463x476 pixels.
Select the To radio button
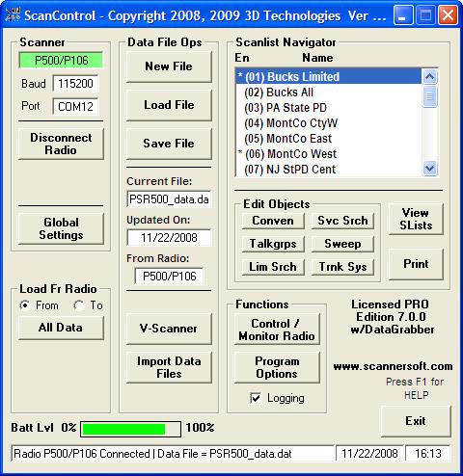(78, 305)
